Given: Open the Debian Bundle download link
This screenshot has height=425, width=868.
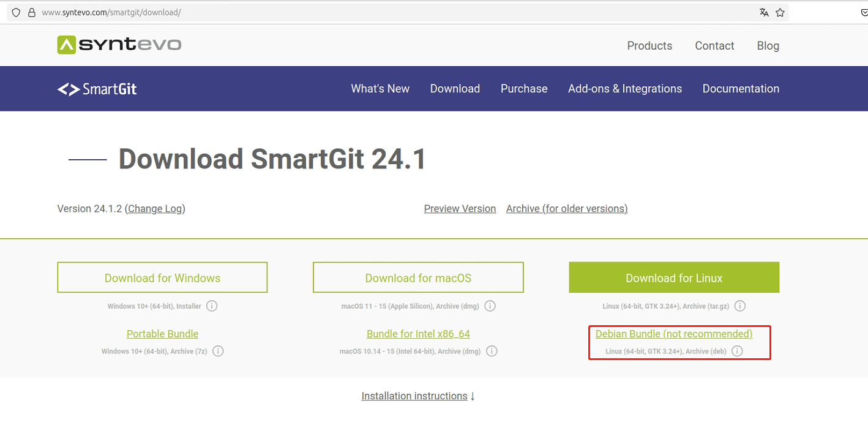Looking at the screenshot, I should point(673,334).
